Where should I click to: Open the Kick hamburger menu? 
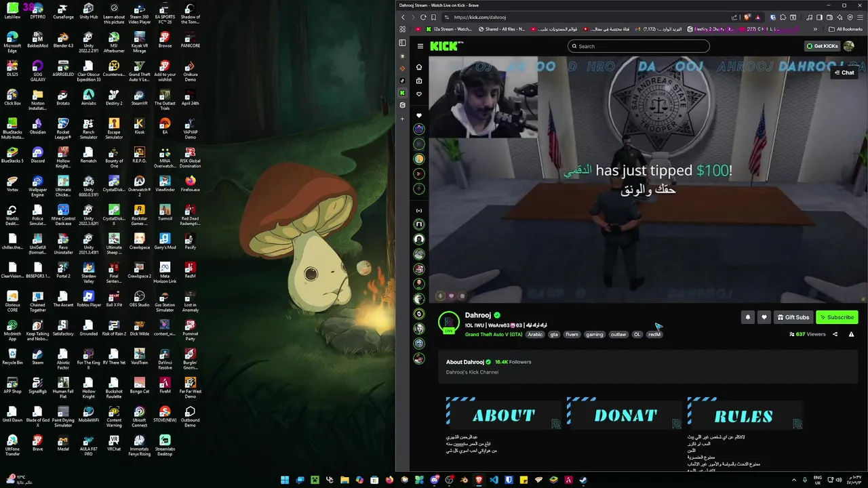pyautogui.click(x=420, y=46)
